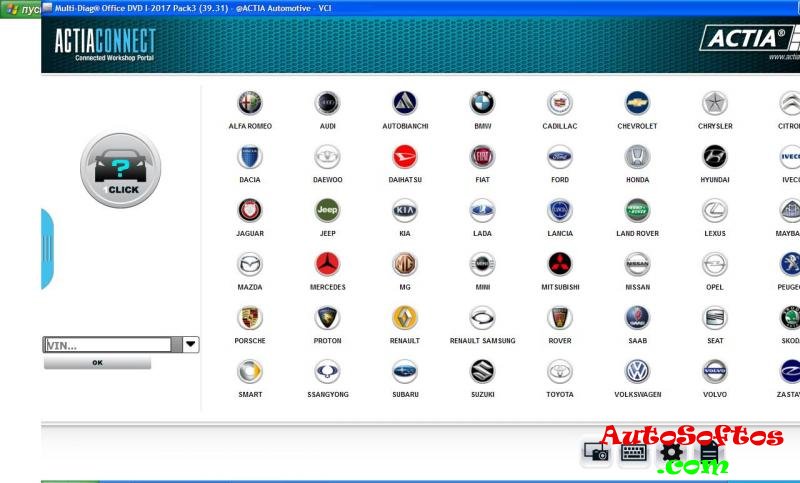Viewport: 800px width, 483px height.
Task: Open the Autobianchi brand
Action: (x=405, y=104)
